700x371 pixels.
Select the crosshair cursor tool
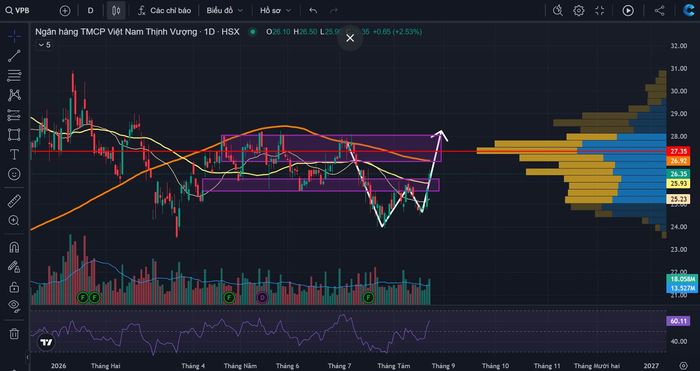click(x=14, y=36)
